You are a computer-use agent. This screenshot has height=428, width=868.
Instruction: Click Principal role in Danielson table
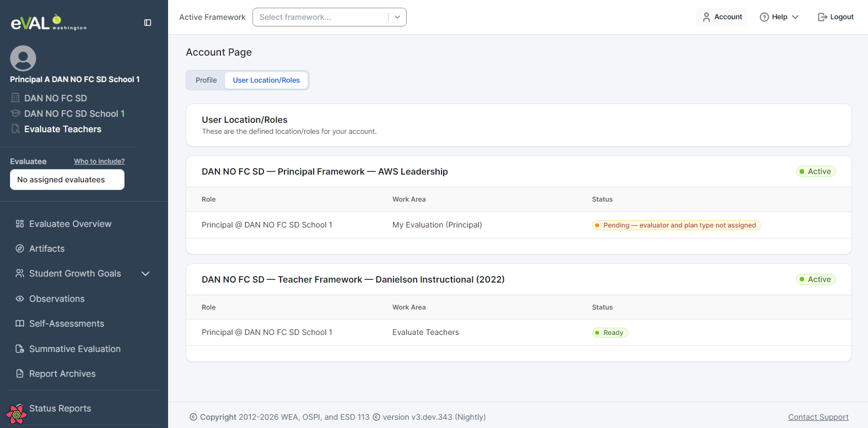(x=267, y=332)
